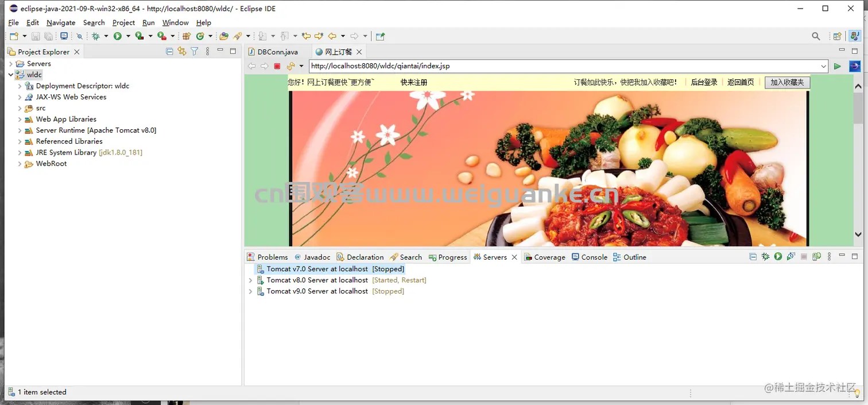Click the 后台登录 link on the webpage
This screenshot has width=868, height=405.
pyautogui.click(x=703, y=82)
